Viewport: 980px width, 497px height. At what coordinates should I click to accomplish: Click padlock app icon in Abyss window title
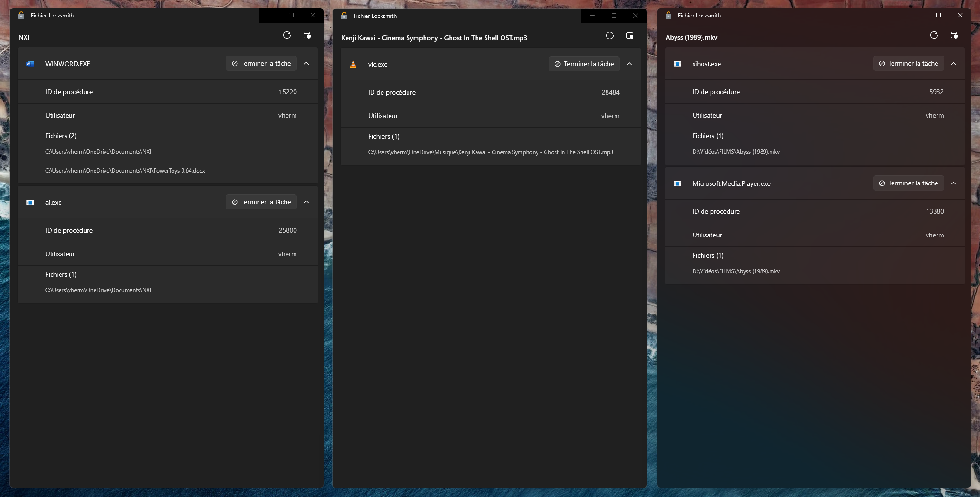coord(668,15)
